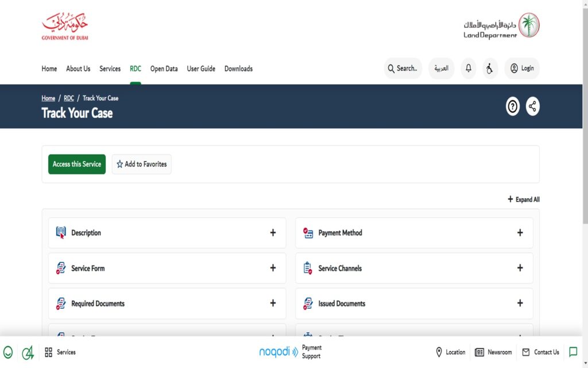The width and height of the screenshot is (588, 368).
Task: Open the Services menu item
Action: (110, 68)
